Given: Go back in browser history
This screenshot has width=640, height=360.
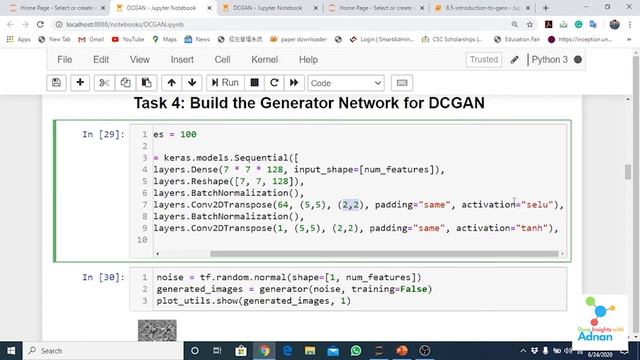Looking at the screenshot, I should 11,24.
